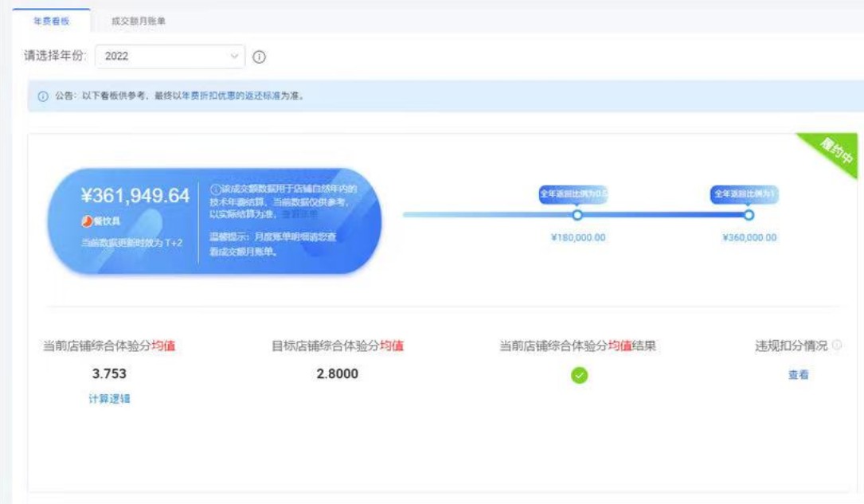The image size is (864, 504).
Task: Click the 全年返回比例为1 tooltip label
Action: tap(745, 194)
